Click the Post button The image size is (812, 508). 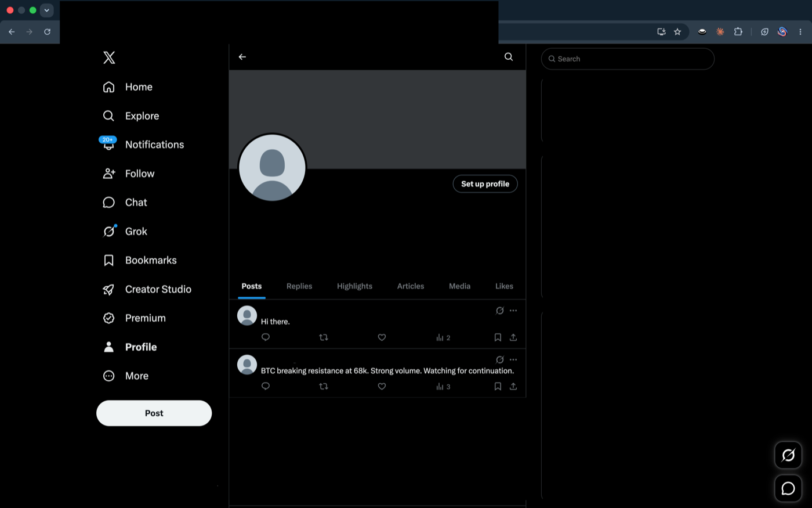[154, 413]
